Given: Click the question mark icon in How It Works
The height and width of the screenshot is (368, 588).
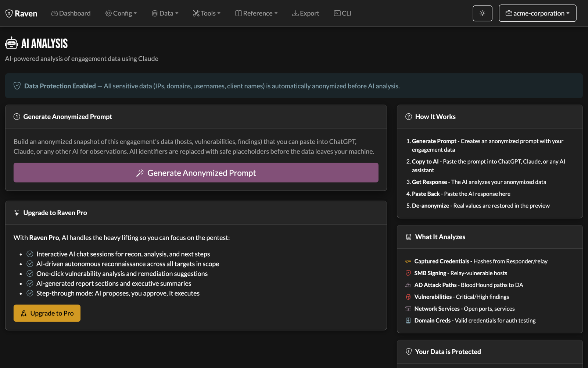Looking at the screenshot, I should click(x=409, y=117).
